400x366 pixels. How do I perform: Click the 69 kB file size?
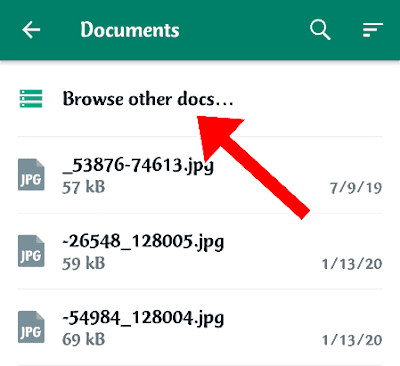tap(84, 340)
